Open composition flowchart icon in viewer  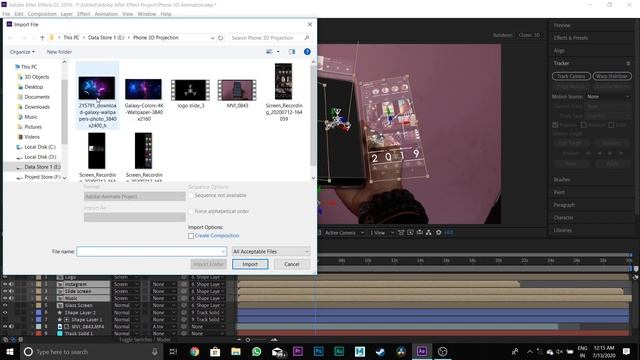pyautogui.click(x=429, y=232)
